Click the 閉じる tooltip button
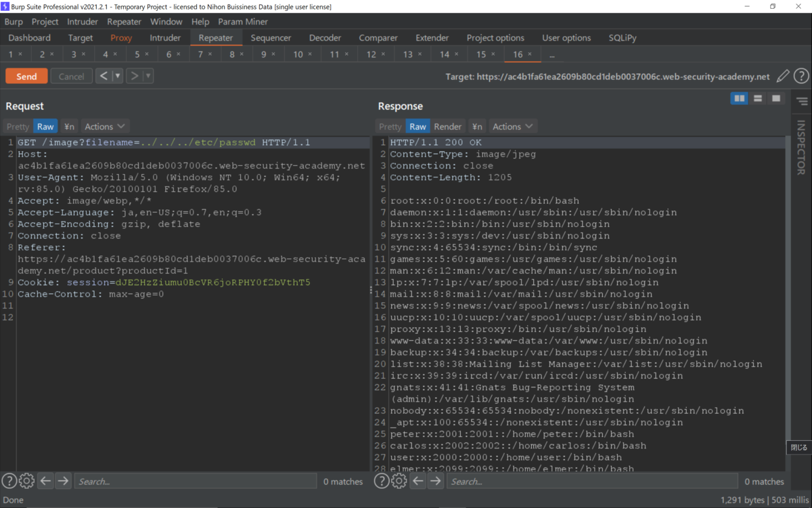The height and width of the screenshot is (508, 812). pos(799,447)
